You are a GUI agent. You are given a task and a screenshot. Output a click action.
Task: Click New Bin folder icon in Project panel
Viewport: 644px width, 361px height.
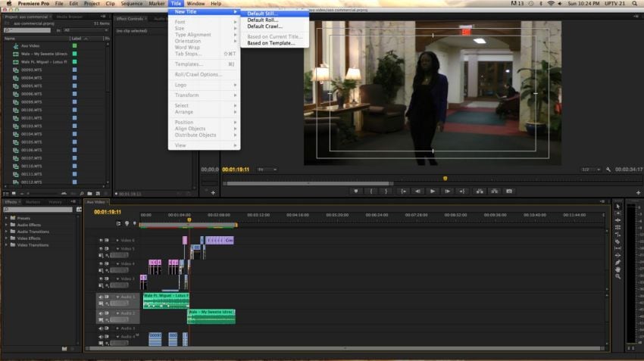pyautogui.click(x=89, y=193)
